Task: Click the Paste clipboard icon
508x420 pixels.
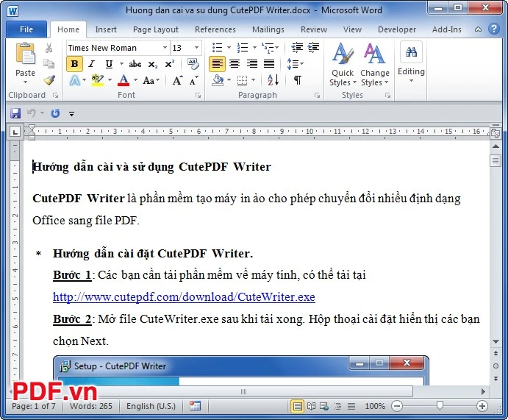Action: click(x=25, y=54)
